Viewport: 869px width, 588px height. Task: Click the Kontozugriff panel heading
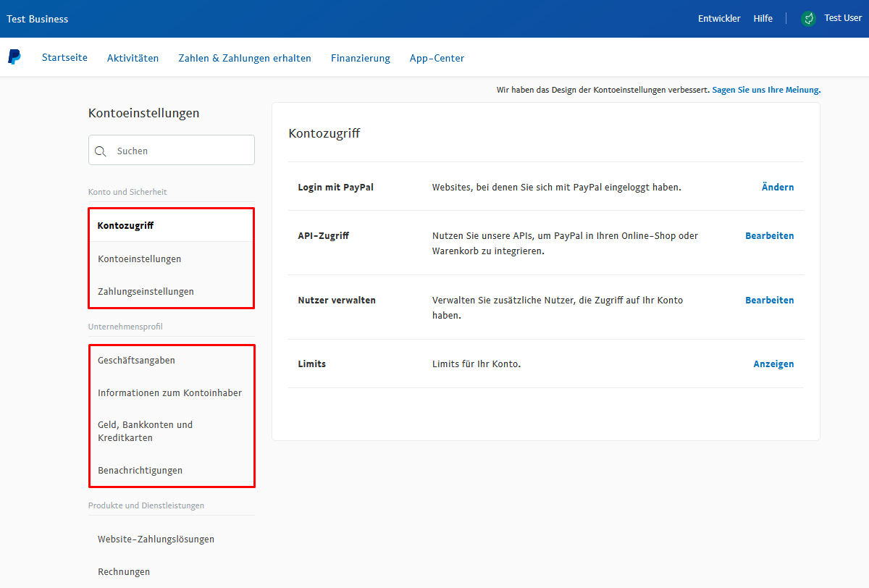point(324,133)
